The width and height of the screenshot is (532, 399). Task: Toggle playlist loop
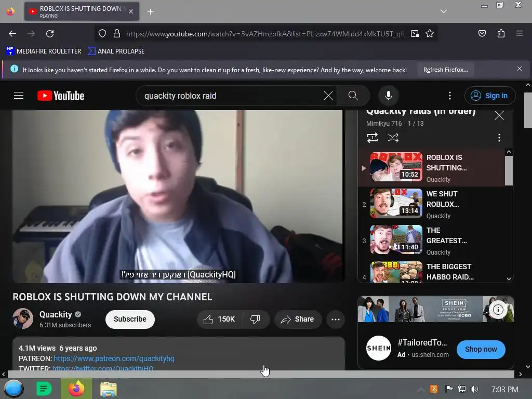(372, 138)
